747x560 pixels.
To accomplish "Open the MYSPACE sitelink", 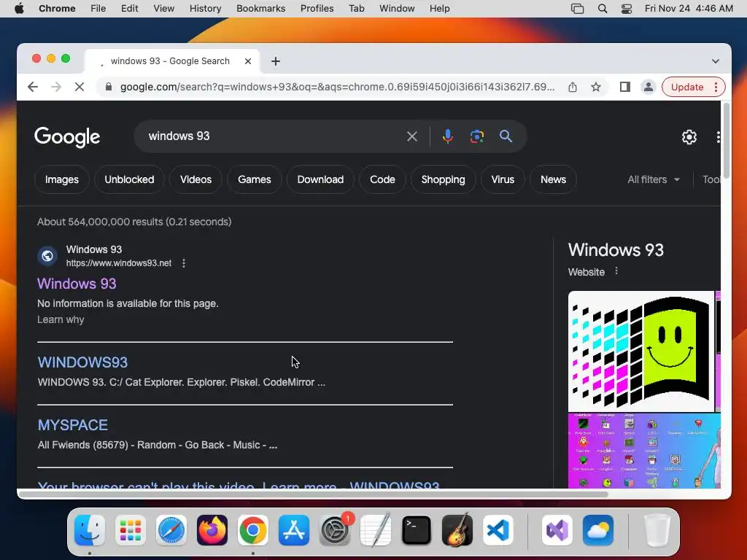I will (73, 425).
